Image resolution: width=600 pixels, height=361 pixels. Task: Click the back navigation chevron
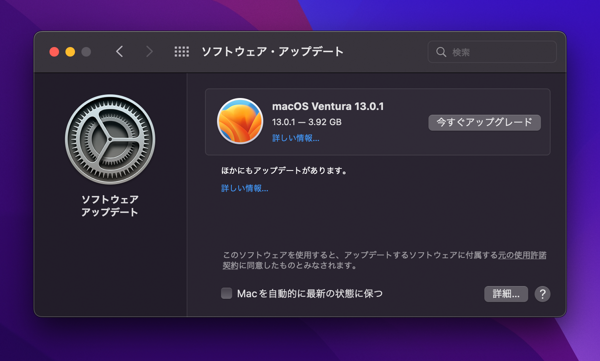(119, 52)
